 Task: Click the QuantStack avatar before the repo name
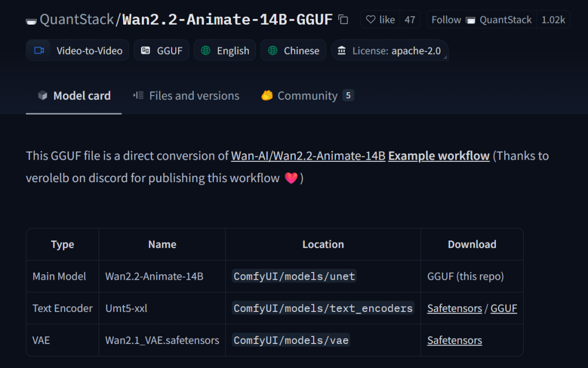point(31,21)
